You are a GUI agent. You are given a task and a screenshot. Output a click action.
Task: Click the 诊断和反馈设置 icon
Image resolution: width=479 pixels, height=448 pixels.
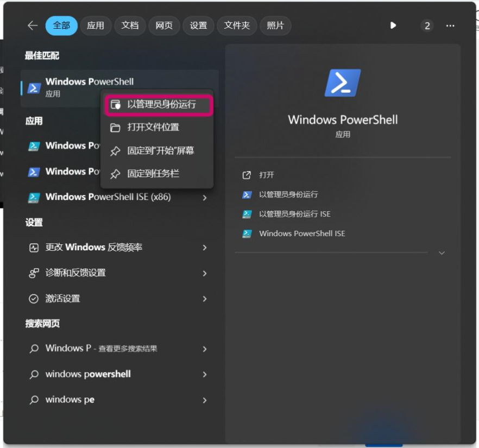33,273
